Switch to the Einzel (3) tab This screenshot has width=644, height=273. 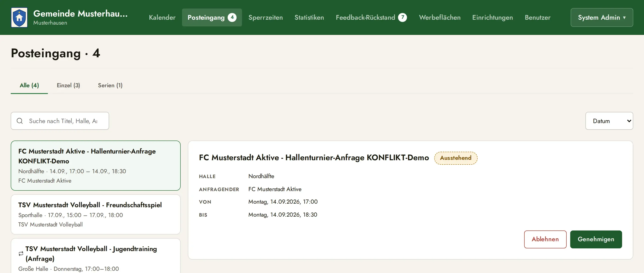coord(68,85)
